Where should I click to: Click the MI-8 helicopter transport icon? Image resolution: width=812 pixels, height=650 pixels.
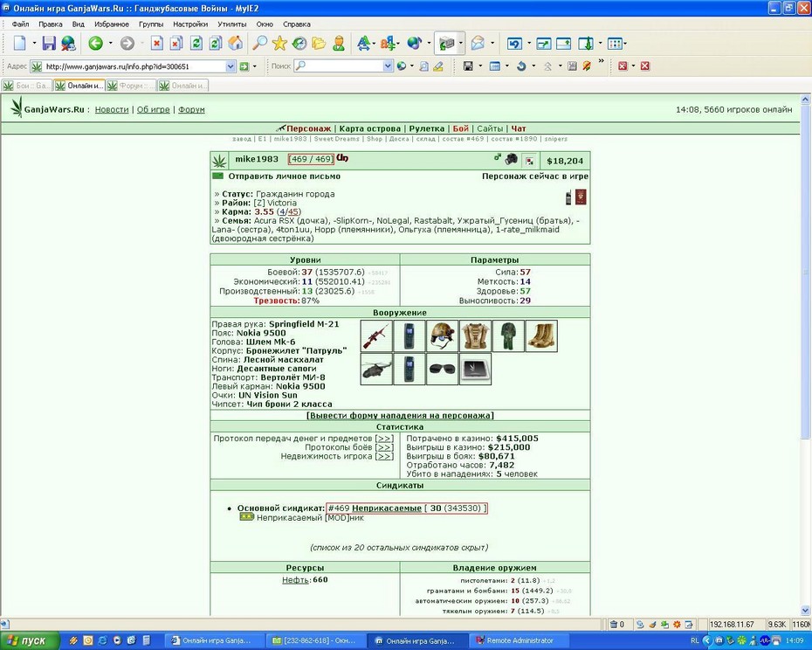[376, 369]
